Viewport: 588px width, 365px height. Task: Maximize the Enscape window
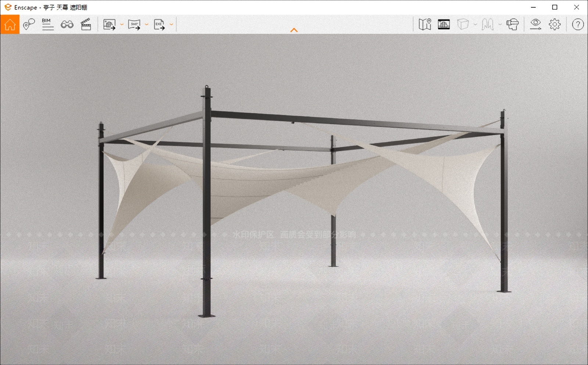coord(555,7)
